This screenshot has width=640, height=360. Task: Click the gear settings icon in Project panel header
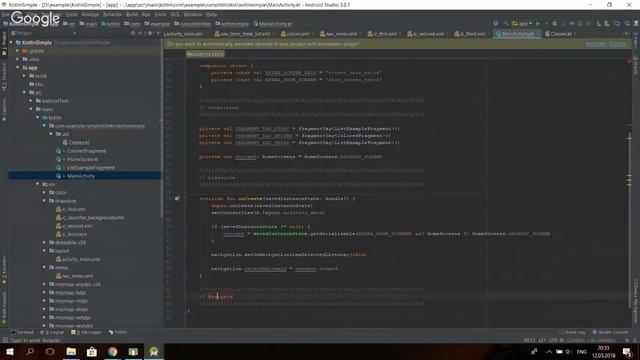(x=149, y=33)
